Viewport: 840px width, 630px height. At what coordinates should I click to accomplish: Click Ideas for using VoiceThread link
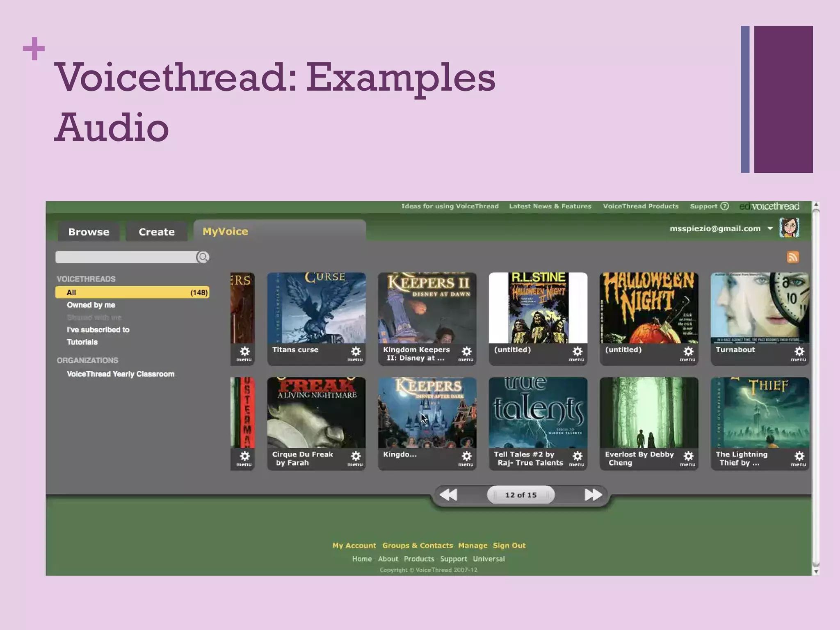(x=450, y=206)
